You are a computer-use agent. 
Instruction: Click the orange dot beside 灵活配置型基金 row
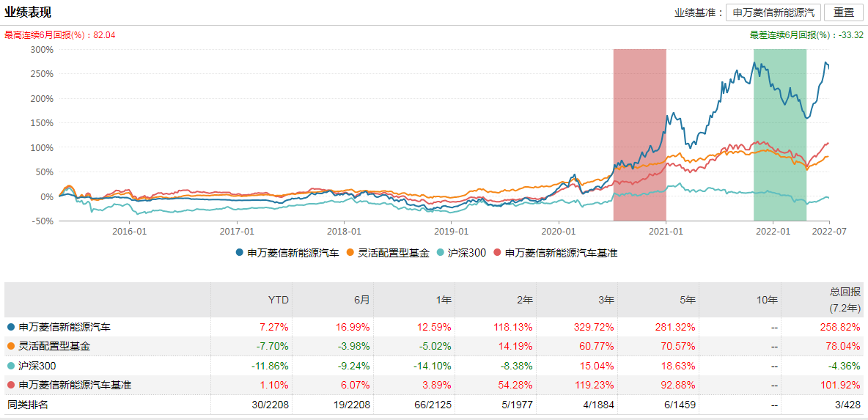10,346
